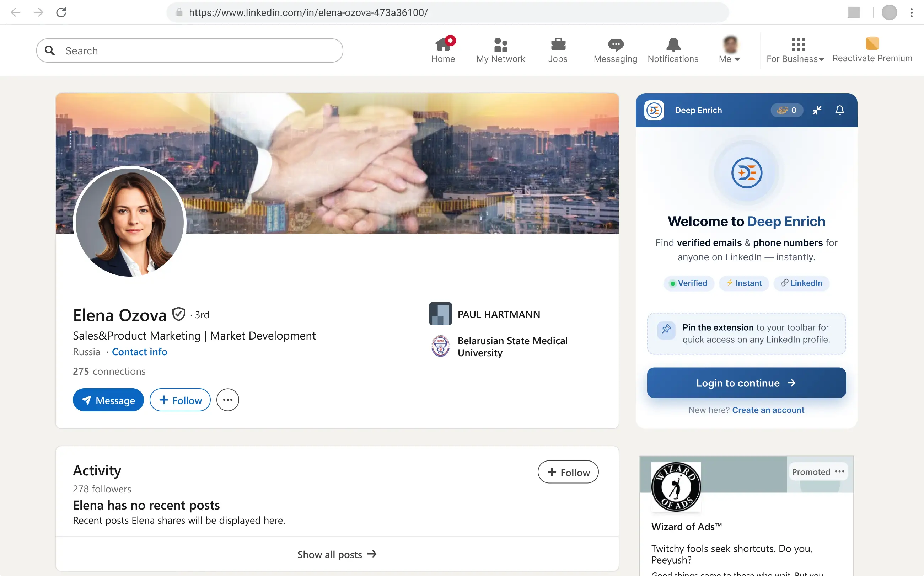This screenshot has height=576, width=924.
Task: Open PAUL HARTMANN company link
Action: (499, 314)
